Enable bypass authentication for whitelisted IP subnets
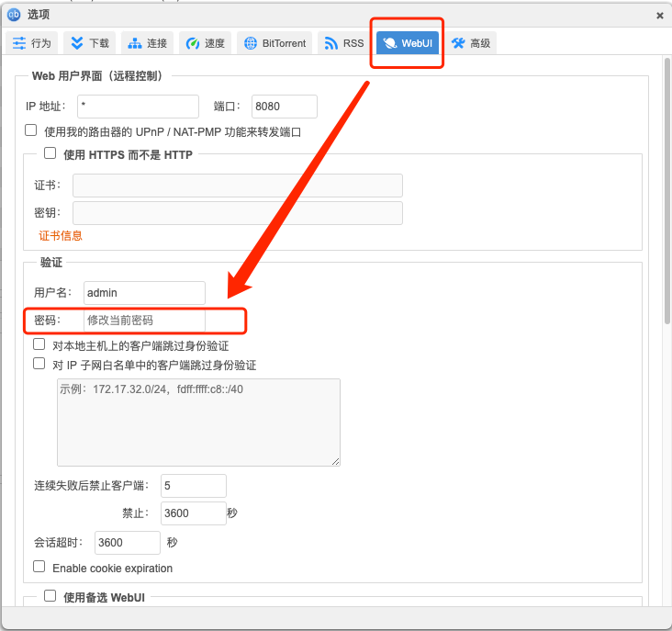672x631 pixels. pyautogui.click(x=39, y=364)
